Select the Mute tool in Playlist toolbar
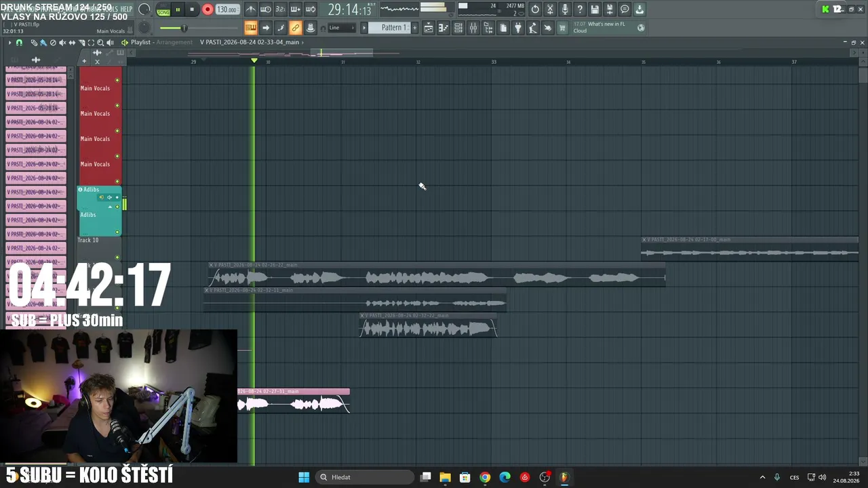Image resolution: width=868 pixels, height=488 pixels. click(62, 43)
